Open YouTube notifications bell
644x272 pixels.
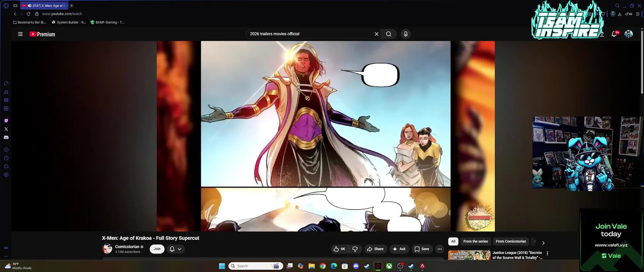tap(614, 34)
